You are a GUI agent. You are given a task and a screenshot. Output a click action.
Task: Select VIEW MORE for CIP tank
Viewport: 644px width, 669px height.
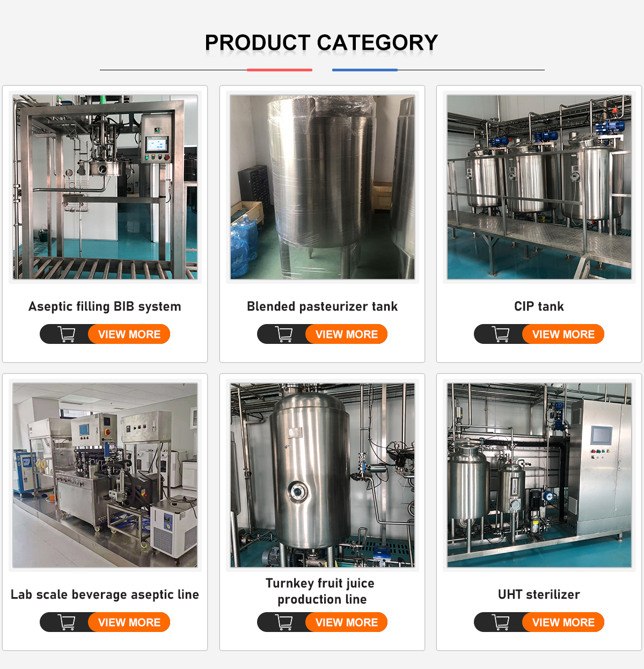pos(563,334)
